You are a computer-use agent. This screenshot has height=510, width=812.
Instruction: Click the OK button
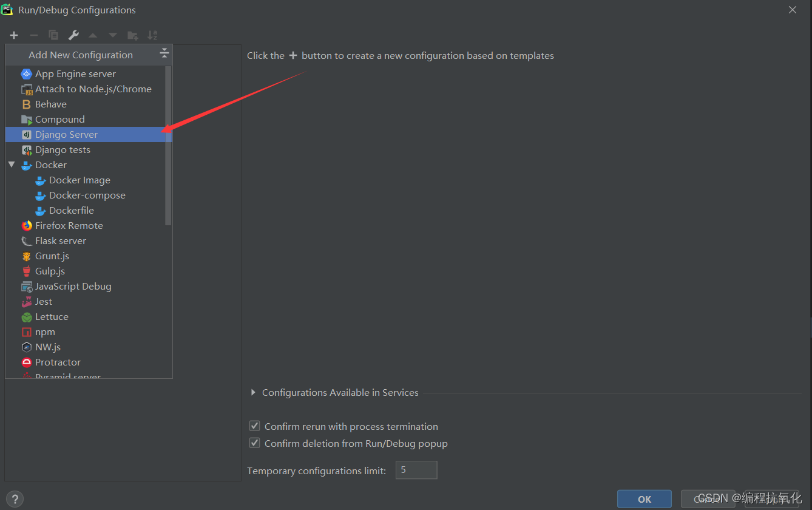pos(645,499)
